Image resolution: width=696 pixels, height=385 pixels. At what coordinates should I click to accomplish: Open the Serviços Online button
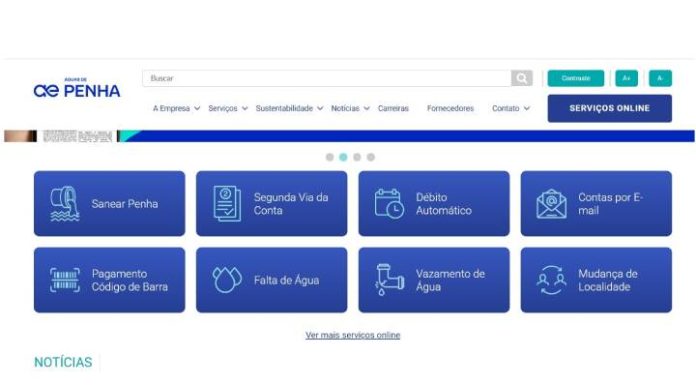[609, 108]
